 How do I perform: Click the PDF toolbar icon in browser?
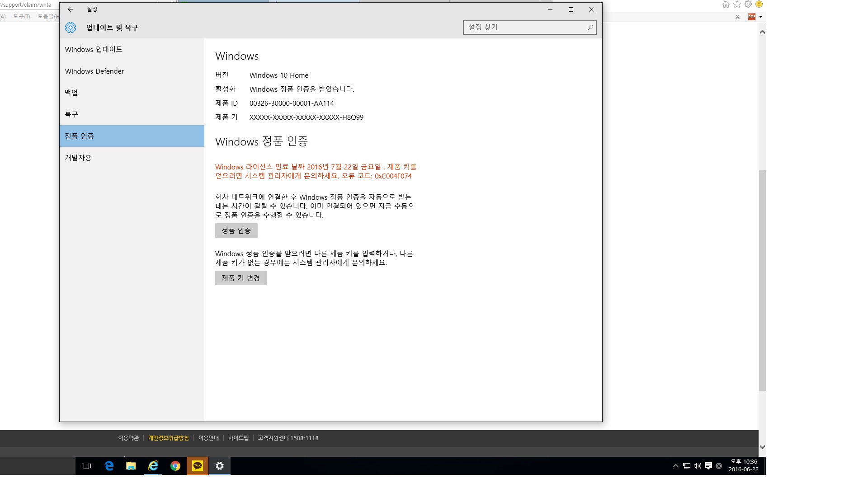click(x=752, y=17)
